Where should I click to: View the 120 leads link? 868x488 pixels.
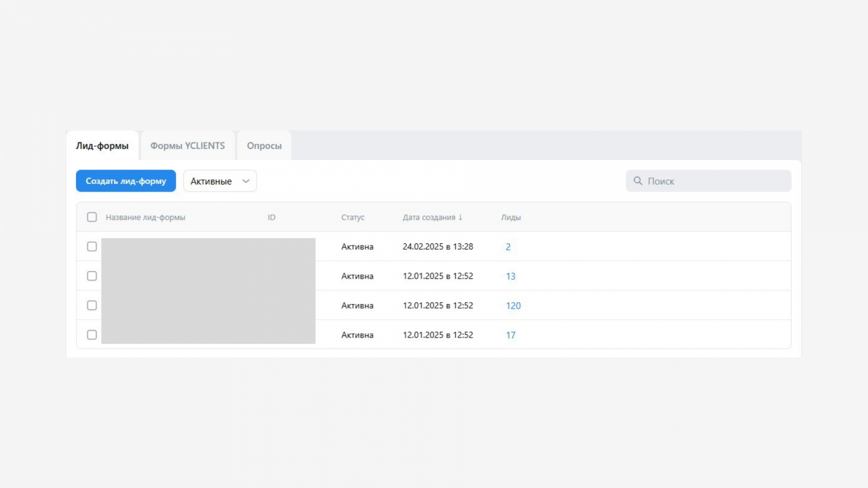coord(513,306)
